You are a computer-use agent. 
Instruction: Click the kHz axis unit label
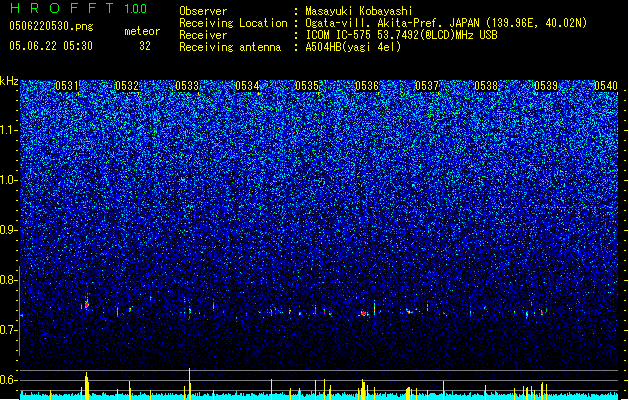[x=9, y=81]
